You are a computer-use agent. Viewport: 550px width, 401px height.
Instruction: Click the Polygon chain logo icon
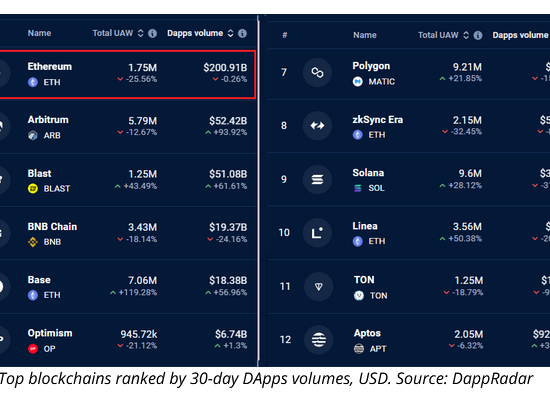click(317, 73)
